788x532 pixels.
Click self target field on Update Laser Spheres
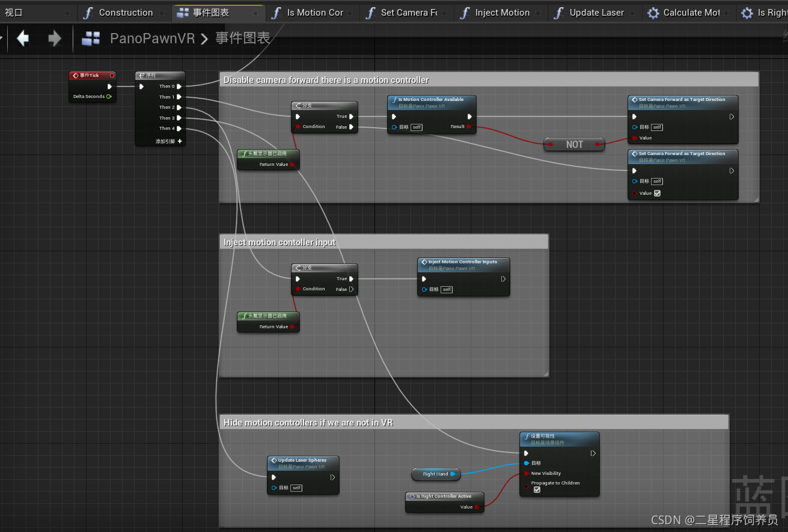296,488
